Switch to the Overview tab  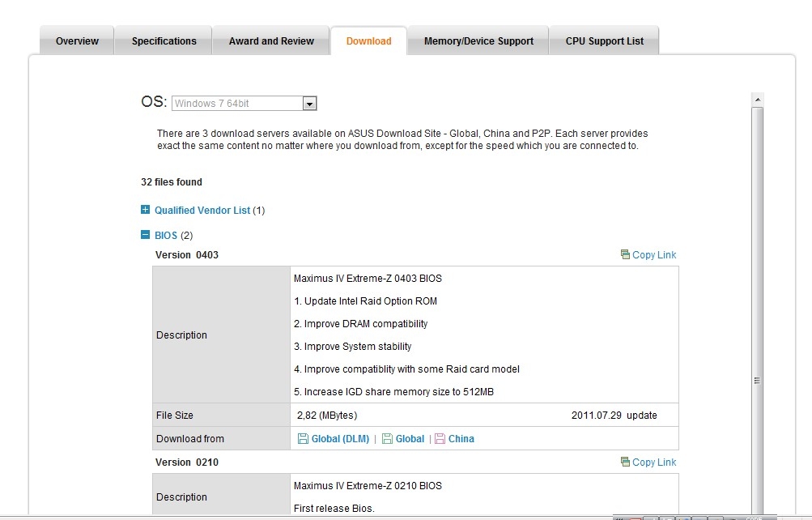(x=77, y=41)
